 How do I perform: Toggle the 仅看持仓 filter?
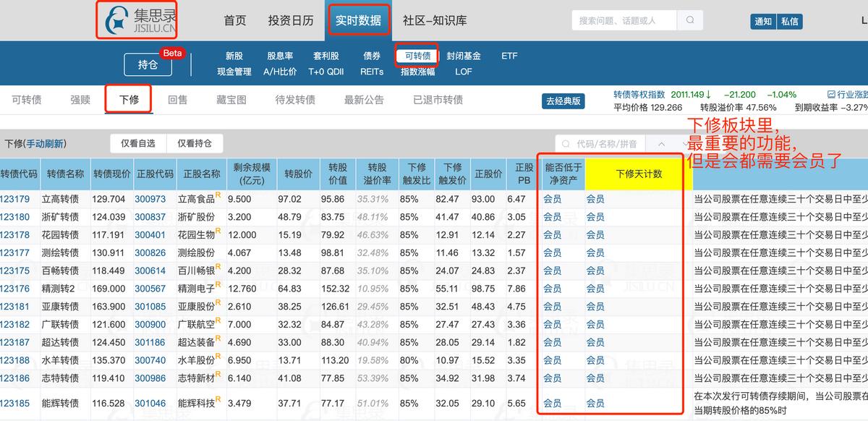(x=194, y=143)
